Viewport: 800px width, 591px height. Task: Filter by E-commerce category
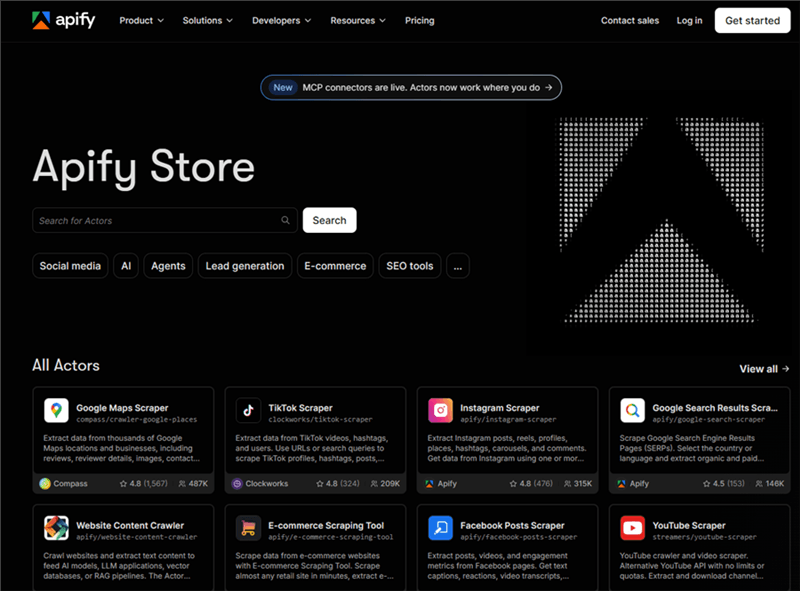(335, 266)
